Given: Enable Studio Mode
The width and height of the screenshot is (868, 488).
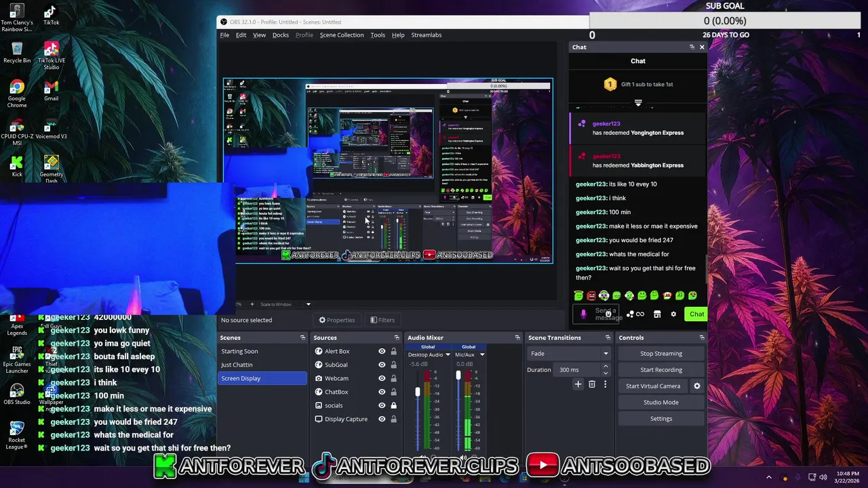Looking at the screenshot, I should [x=661, y=402].
